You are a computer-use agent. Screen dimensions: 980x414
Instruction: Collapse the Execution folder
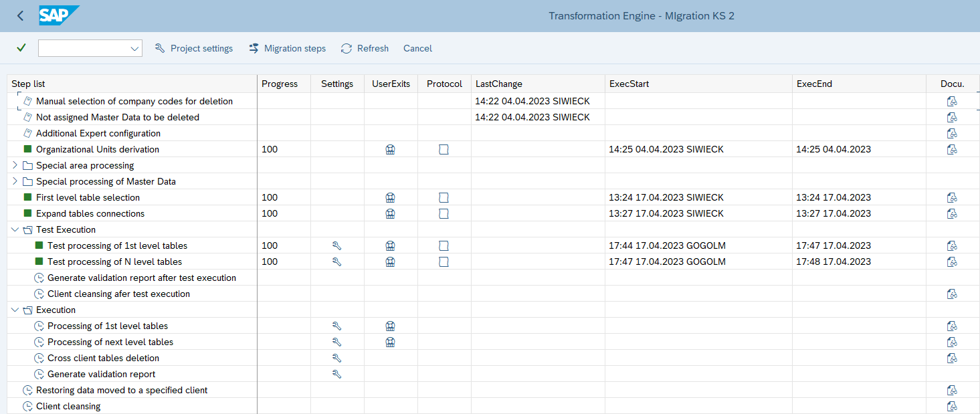tap(15, 310)
